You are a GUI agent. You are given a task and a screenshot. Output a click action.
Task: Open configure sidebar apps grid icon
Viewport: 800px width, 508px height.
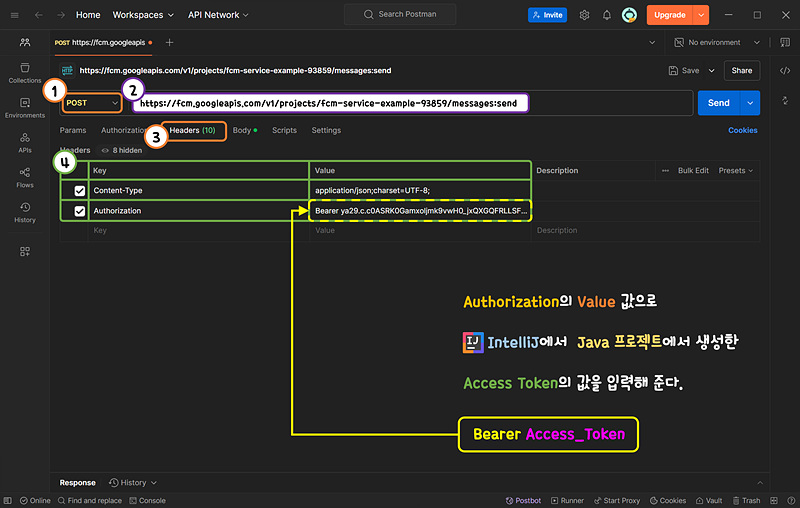[24, 251]
